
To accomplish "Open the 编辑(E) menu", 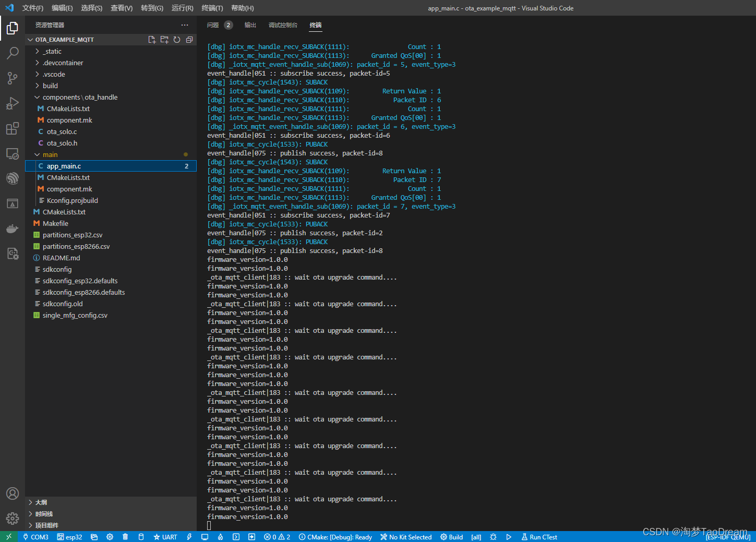I will click(62, 8).
